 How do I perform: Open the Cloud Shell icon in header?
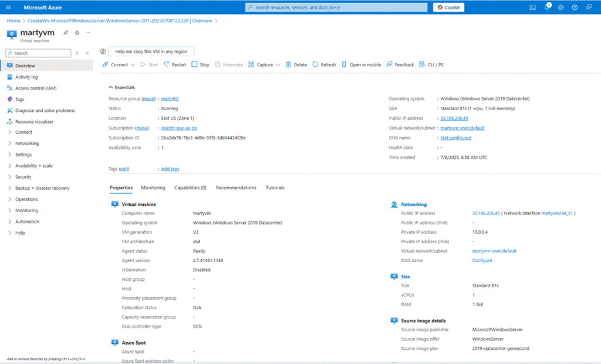pyautogui.click(x=533, y=8)
